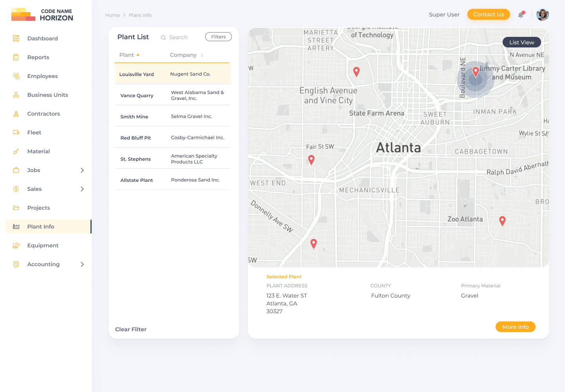Expand the Sales submenu arrow
Screen dimensions: 565x392
point(82,189)
